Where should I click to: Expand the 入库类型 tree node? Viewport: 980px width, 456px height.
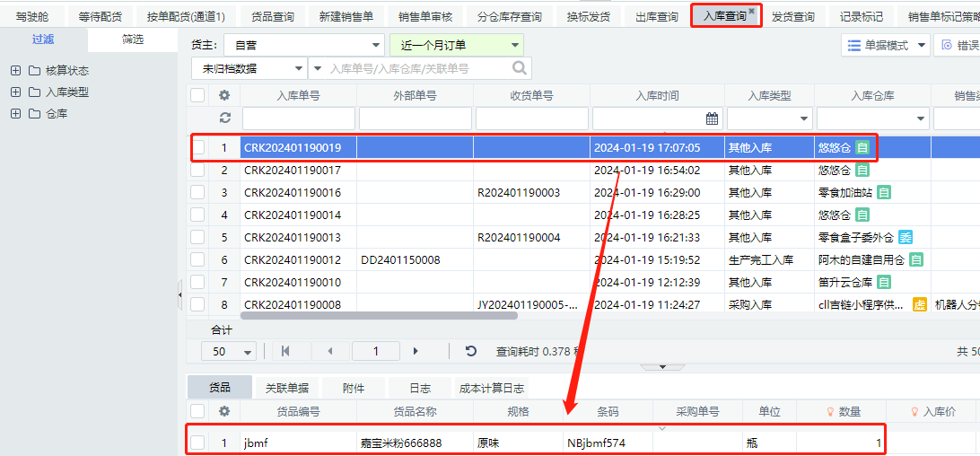tap(15, 92)
